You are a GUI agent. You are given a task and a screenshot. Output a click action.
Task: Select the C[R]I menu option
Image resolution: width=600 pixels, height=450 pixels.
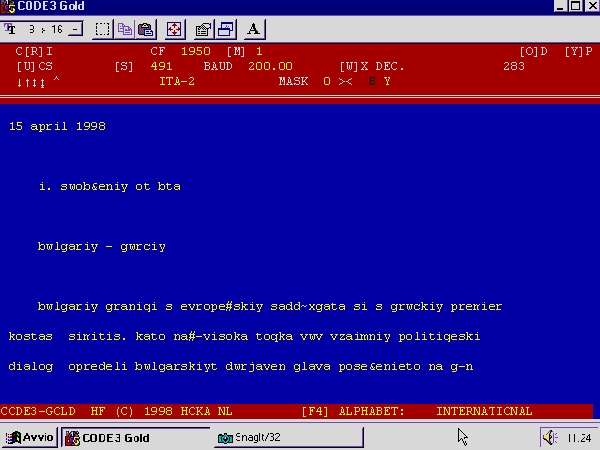coord(34,50)
